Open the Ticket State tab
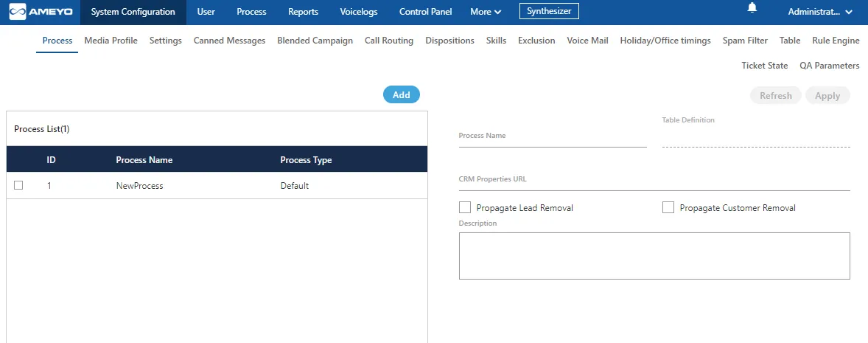The height and width of the screenshot is (343, 868). pyautogui.click(x=765, y=66)
